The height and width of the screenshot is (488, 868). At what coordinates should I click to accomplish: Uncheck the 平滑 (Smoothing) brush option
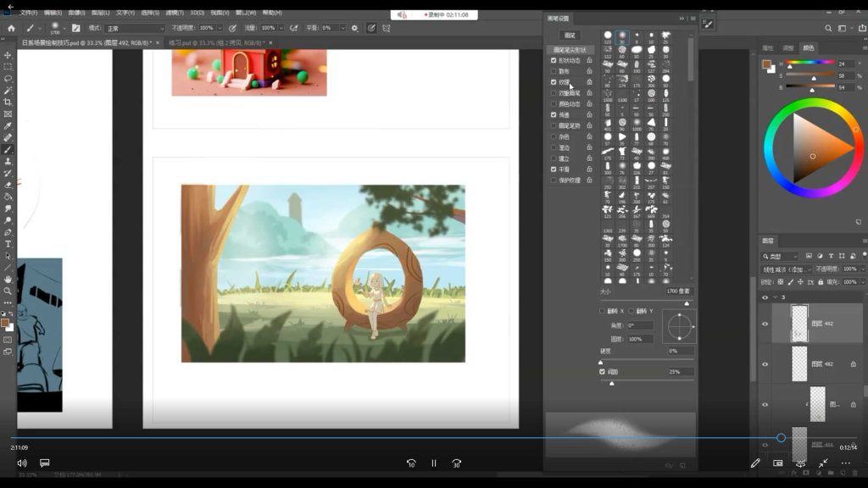click(554, 169)
